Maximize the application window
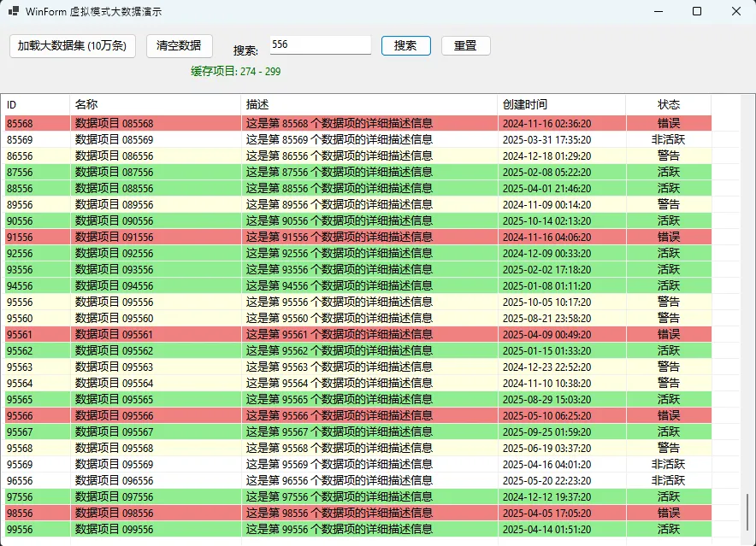Image resolution: width=756 pixels, height=546 pixels. pyautogui.click(x=697, y=12)
